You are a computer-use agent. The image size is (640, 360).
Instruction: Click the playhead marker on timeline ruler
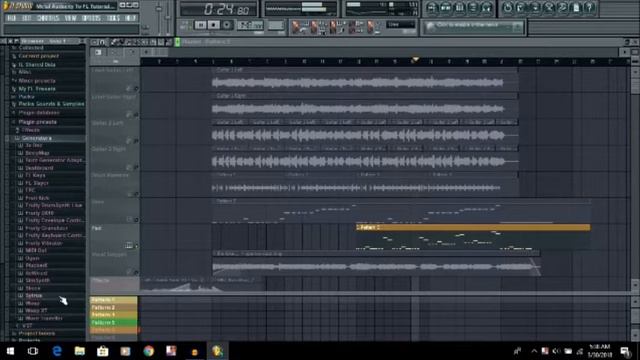click(x=415, y=60)
